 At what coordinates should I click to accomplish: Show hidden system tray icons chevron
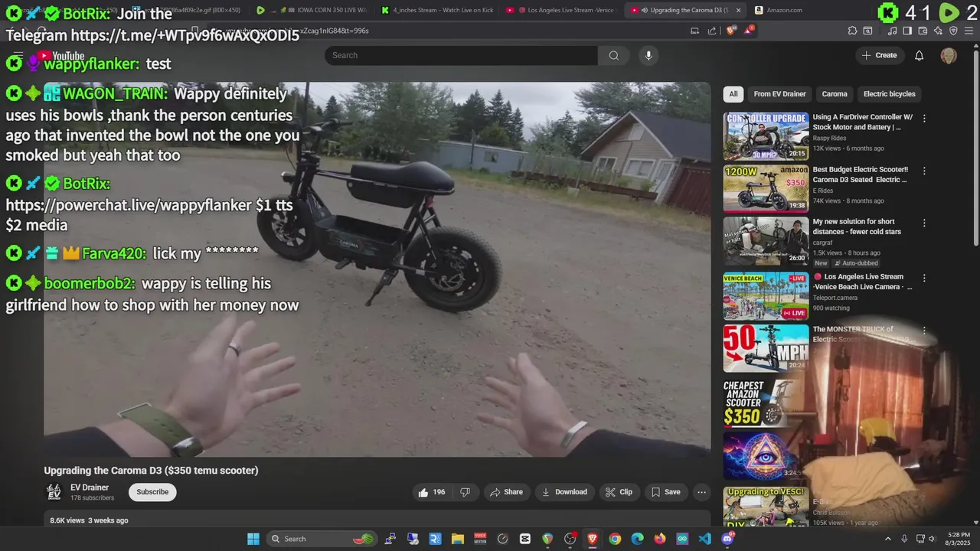click(888, 539)
